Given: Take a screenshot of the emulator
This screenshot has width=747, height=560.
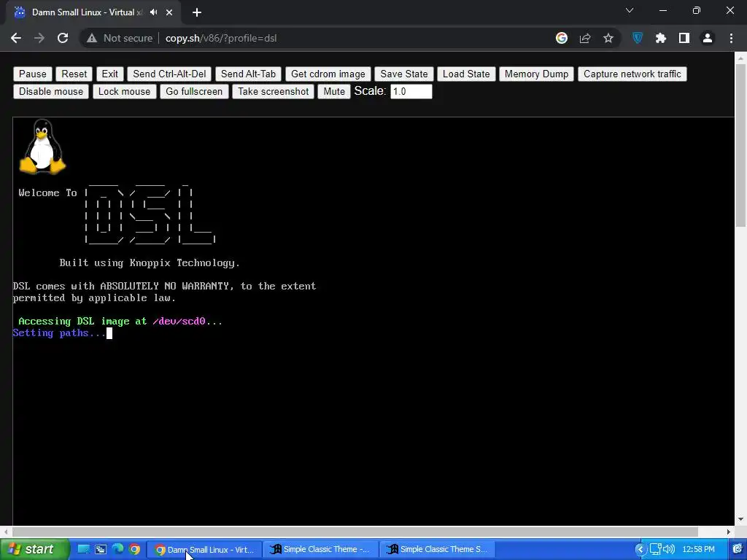Looking at the screenshot, I should [x=273, y=91].
